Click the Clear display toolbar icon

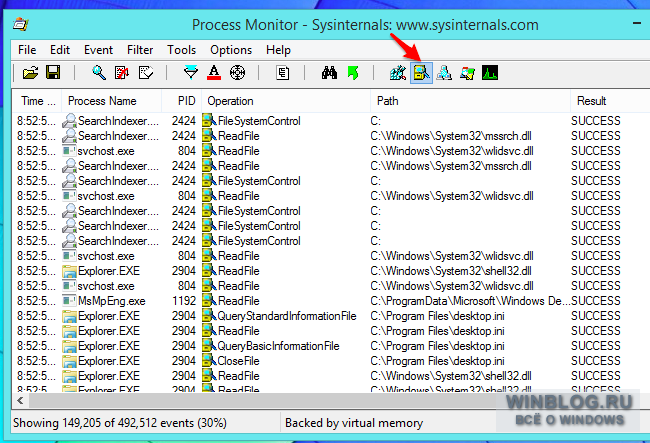[146, 73]
